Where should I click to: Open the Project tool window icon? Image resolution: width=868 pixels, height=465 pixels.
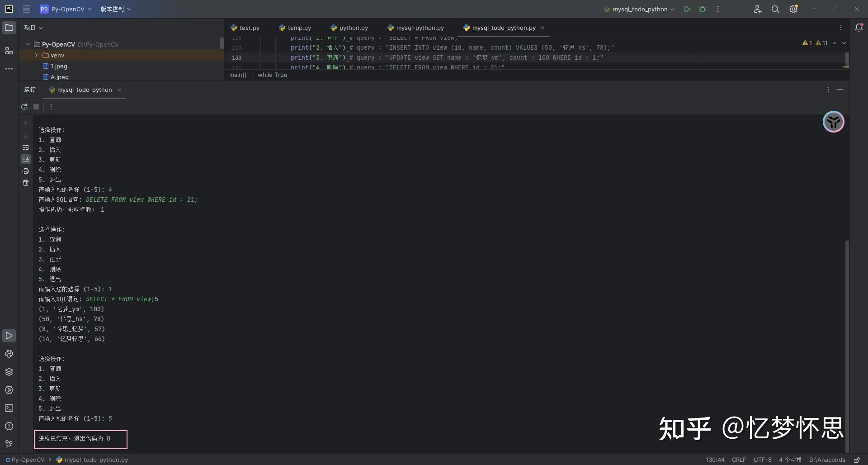(9, 28)
